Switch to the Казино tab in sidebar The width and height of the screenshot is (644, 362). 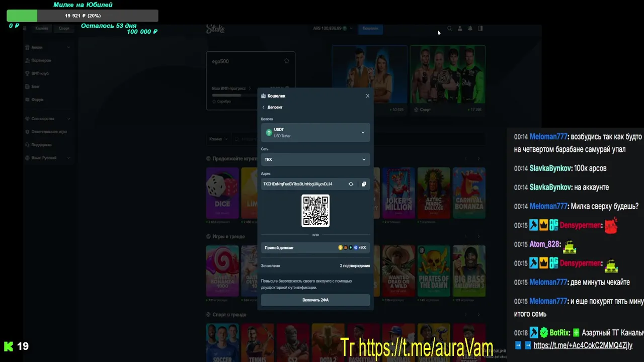(42, 28)
